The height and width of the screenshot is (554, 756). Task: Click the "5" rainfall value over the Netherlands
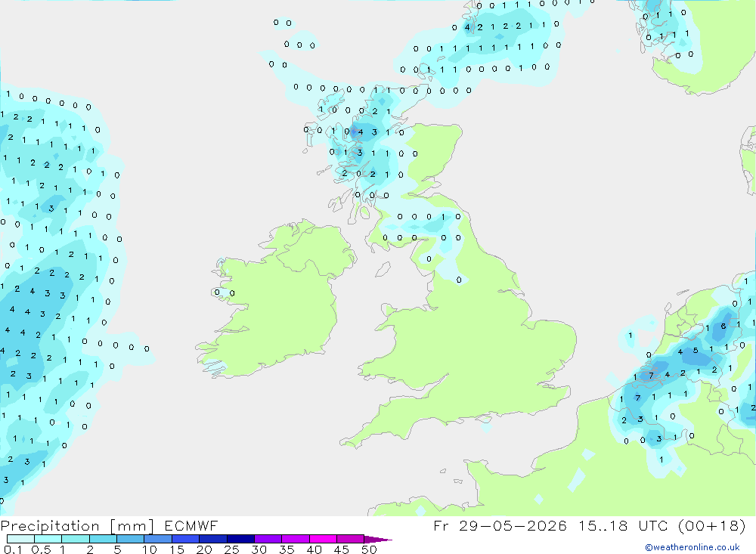click(x=696, y=351)
